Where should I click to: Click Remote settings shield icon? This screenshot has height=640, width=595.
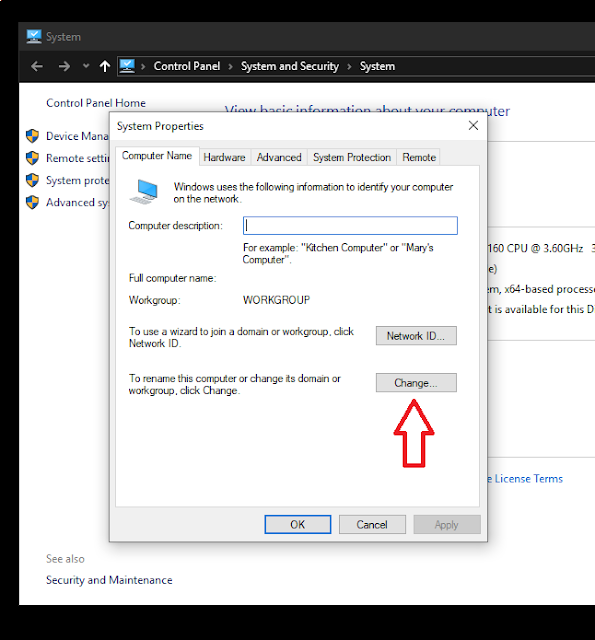[x=32, y=158]
